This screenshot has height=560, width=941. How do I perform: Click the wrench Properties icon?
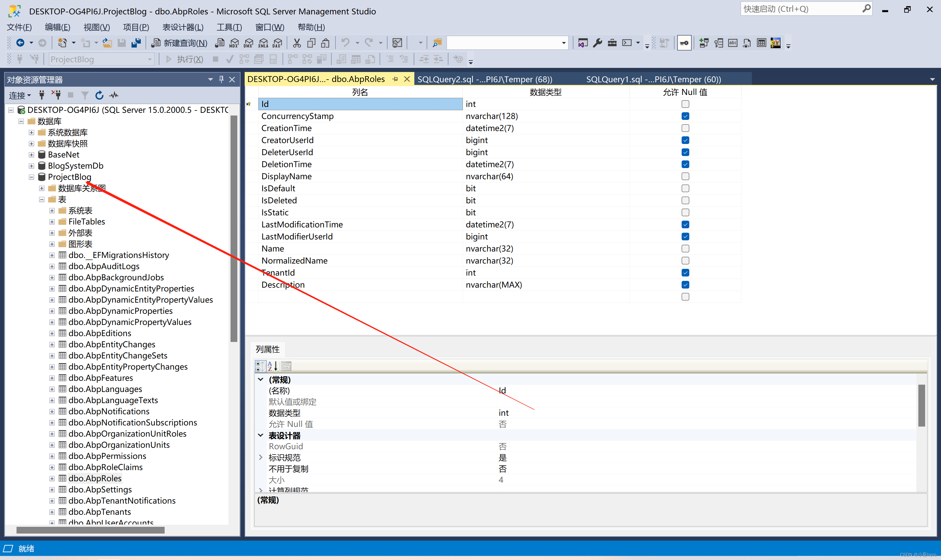[x=597, y=43]
